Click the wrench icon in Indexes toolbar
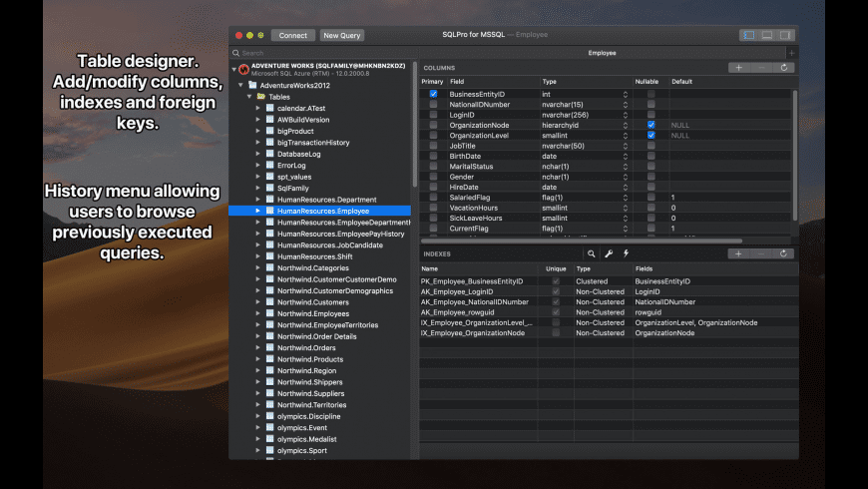Viewport: 868px width, 489px height. [609, 254]
